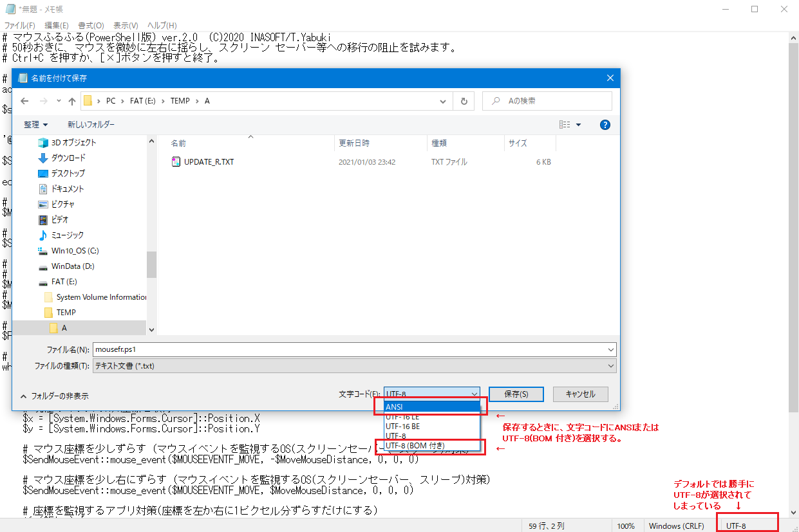Open the Help question mark icon

point(605,125)
